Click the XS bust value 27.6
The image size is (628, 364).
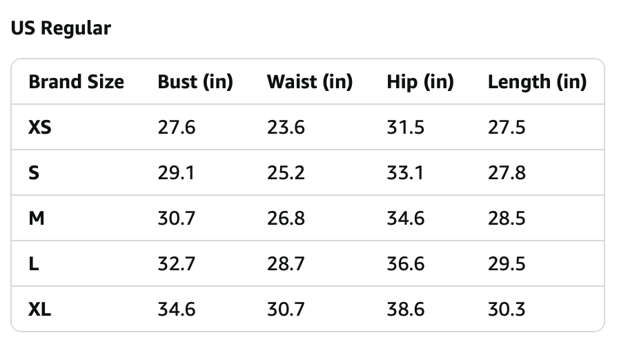tap(177, 128)
